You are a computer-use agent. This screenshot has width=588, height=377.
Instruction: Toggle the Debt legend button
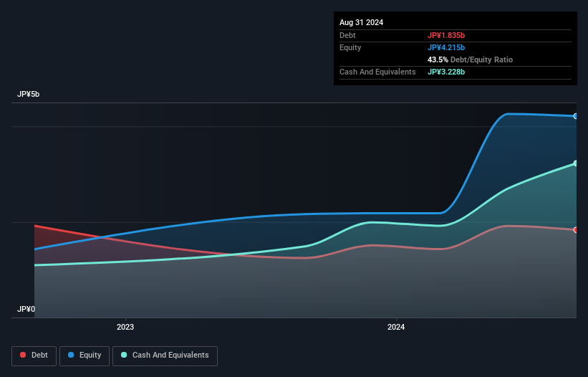tap(34, 355)
